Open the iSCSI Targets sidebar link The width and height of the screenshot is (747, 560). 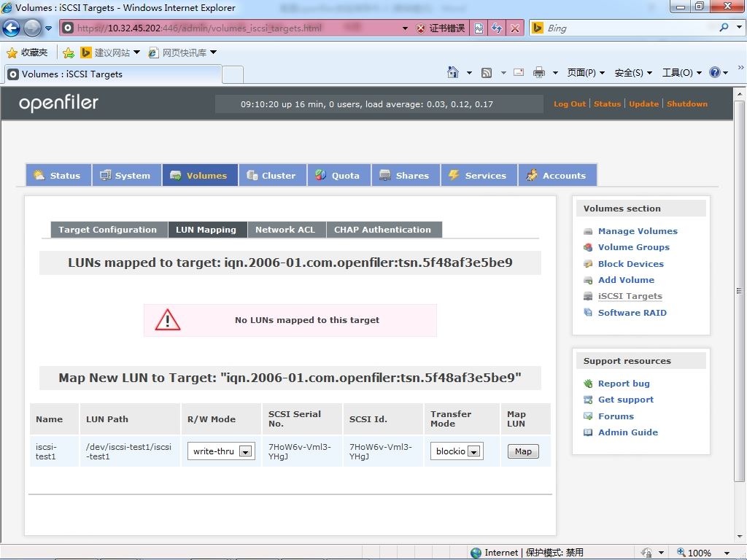pos(630,296)
